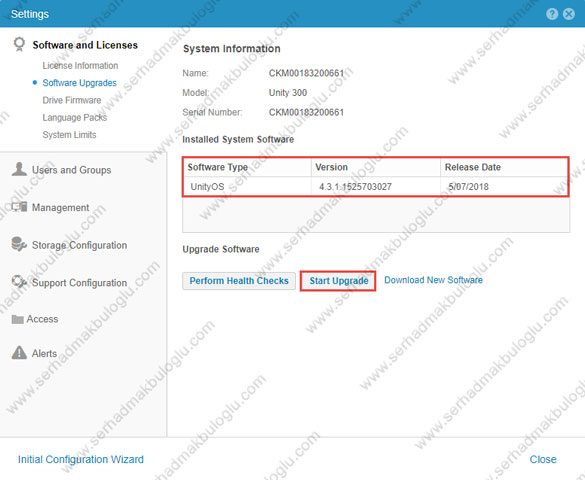Click the Software and Licenses ribbon icon
This screenshot has height=480, width=585.
click(x=19, y=44)
